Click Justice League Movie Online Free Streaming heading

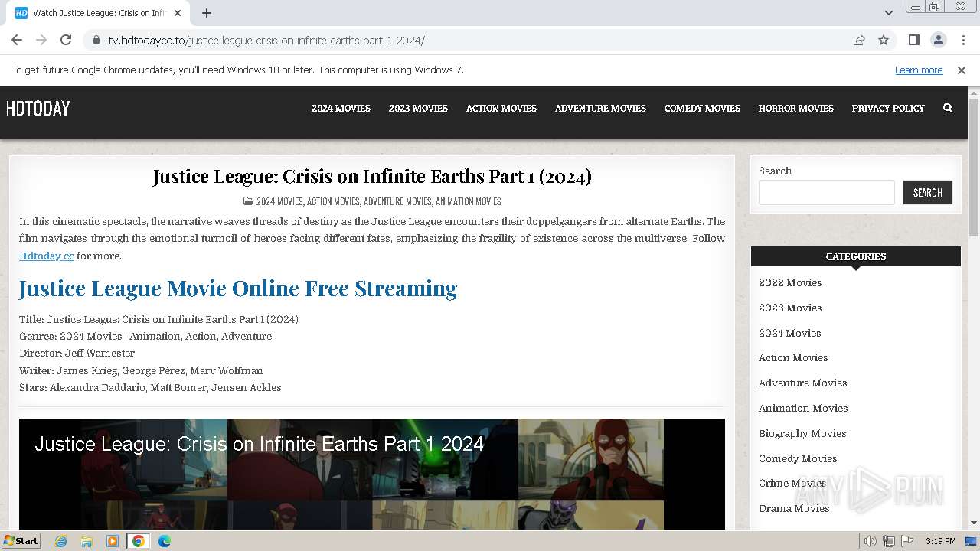(x=238, y=289)
